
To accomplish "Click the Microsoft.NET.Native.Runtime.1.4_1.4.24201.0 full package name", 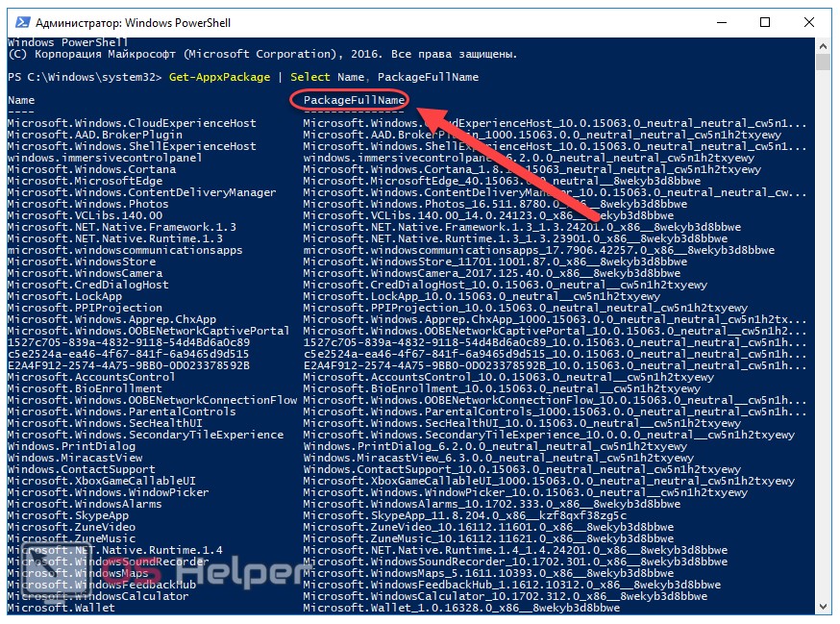I will (515, 550).
